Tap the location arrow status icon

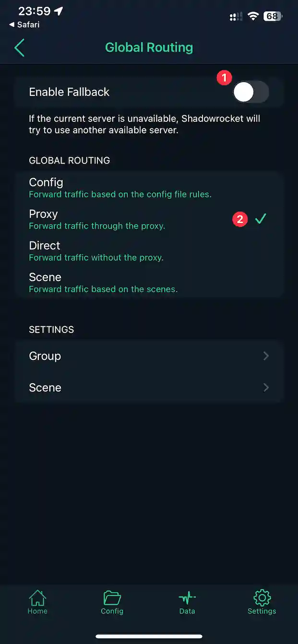tap(59, 11)
